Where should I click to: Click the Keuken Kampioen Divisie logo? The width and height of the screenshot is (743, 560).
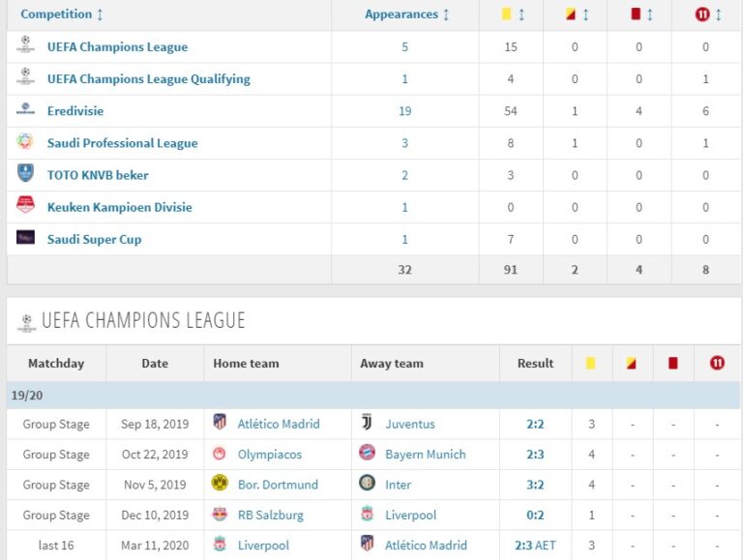(x=25, y=206)
